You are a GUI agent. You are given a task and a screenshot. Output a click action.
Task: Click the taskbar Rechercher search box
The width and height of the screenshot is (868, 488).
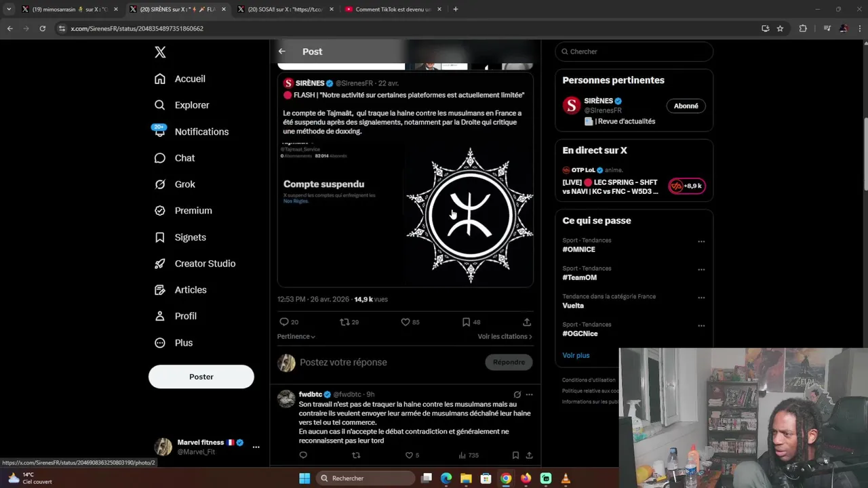point(366,479)
